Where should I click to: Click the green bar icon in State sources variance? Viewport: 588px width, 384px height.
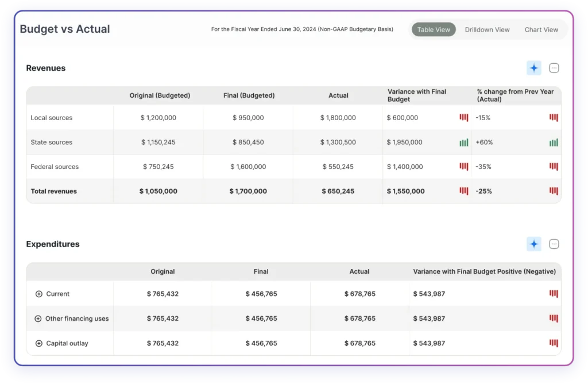coord(463,143)
